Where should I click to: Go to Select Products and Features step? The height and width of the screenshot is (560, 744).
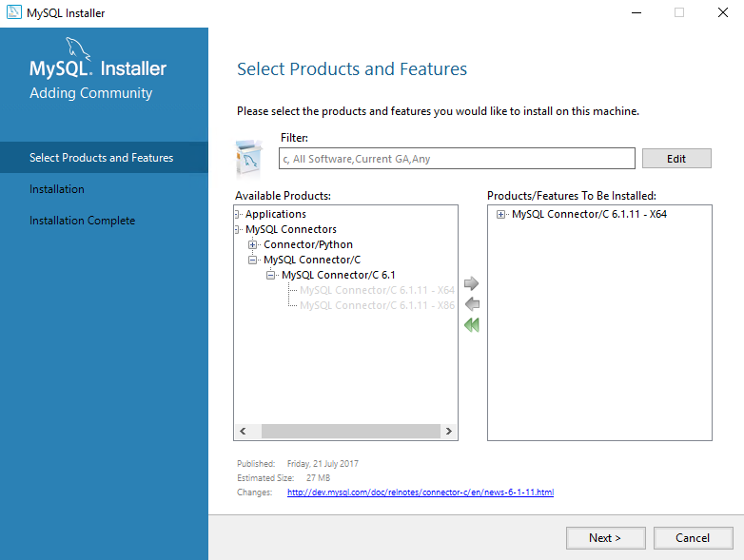tap(104, 158)
